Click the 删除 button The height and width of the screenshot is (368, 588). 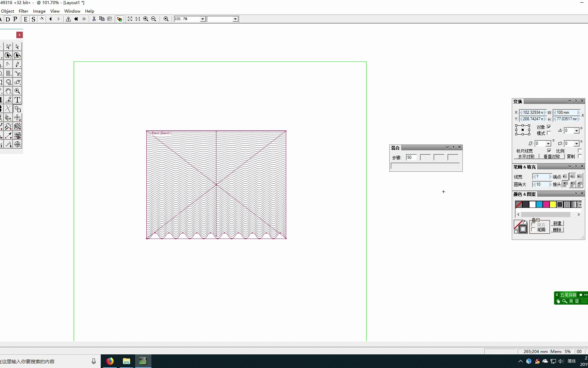557,230
